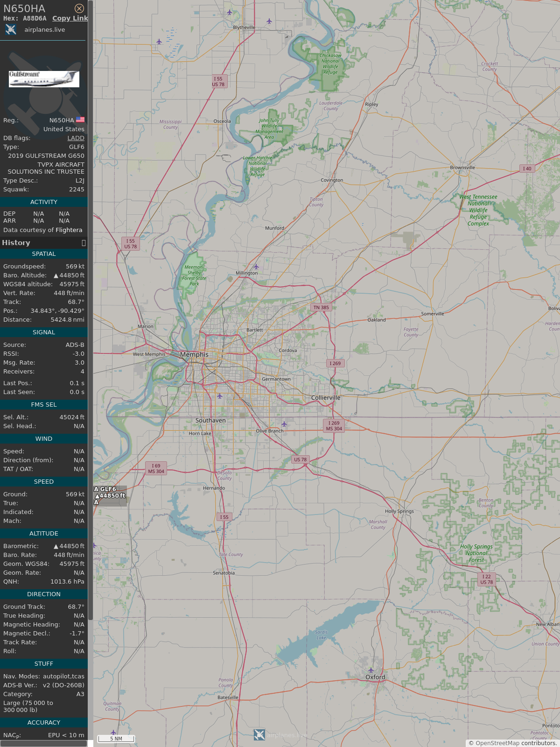Click the airport icon northeast of Blytheville
The width and height of the screenshot is (560, 747).
coord(269,21)
